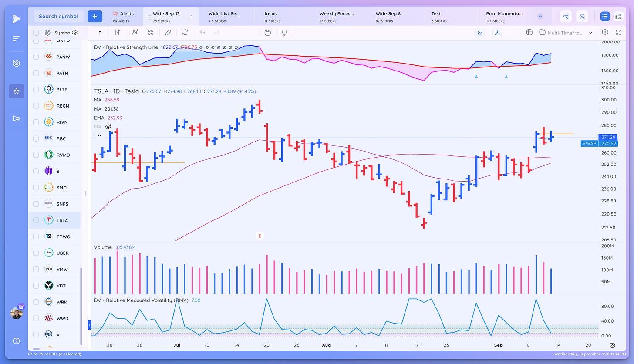This screenshot has height=364, width=634.
Task: Enter fullscreen chart mode
Action: [619, 32]
